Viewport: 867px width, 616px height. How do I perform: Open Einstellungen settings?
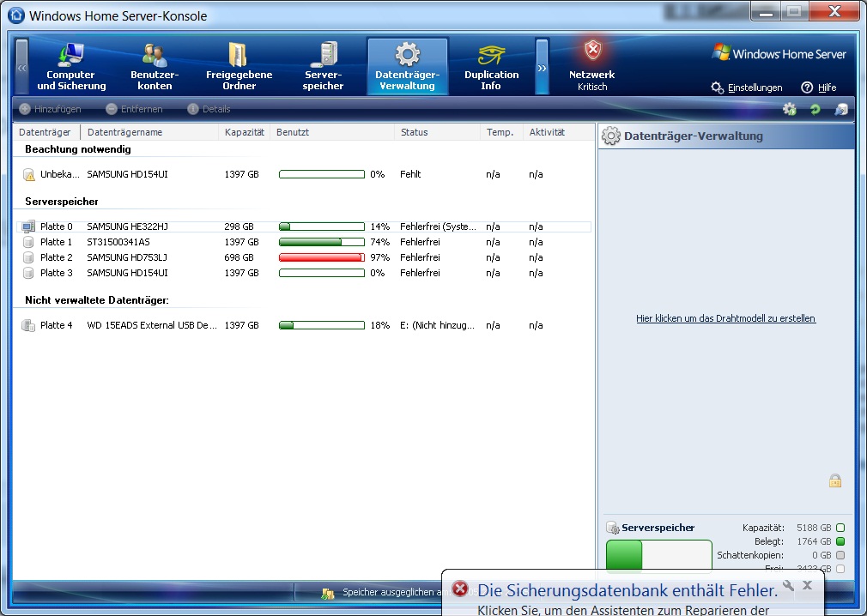[747, 88]
